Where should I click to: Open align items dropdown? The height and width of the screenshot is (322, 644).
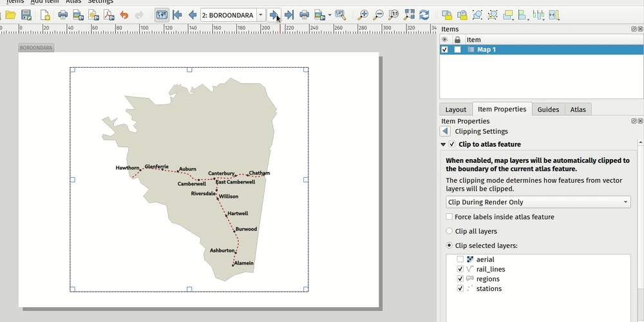[523, 15]
